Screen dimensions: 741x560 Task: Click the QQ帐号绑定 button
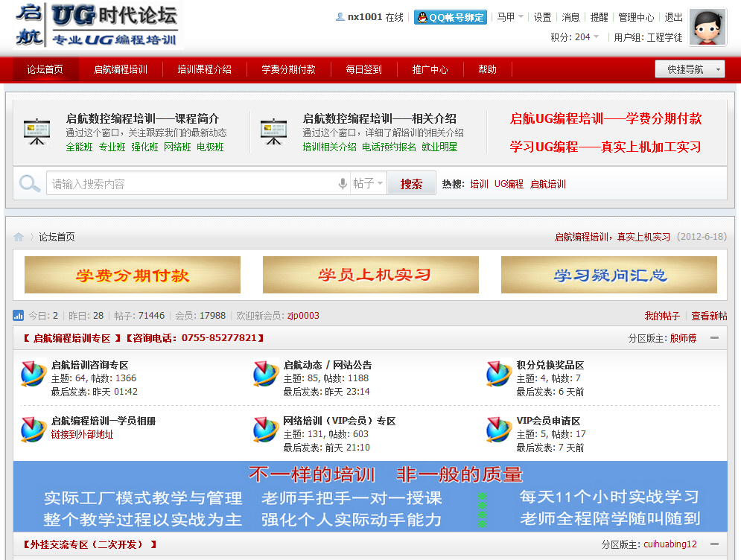(451, 17)
